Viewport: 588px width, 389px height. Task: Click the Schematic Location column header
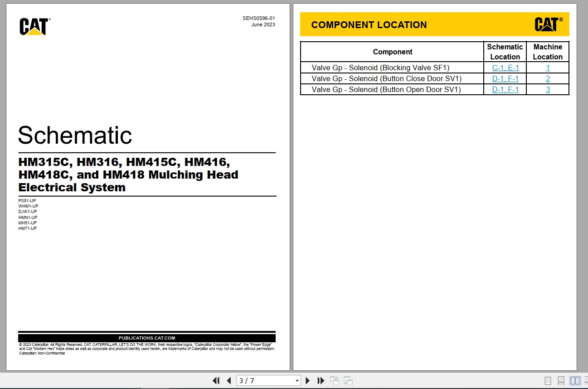[x=505, y=52]
